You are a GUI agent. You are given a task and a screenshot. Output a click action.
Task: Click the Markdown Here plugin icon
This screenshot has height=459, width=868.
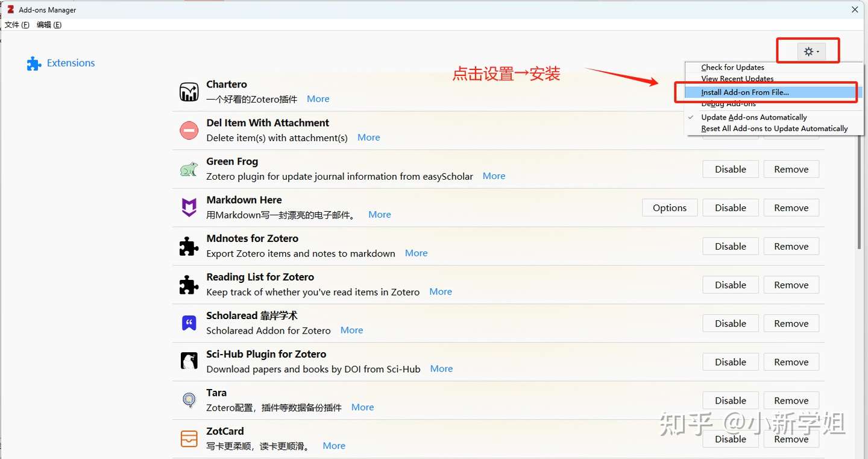[x=189, y=207]
